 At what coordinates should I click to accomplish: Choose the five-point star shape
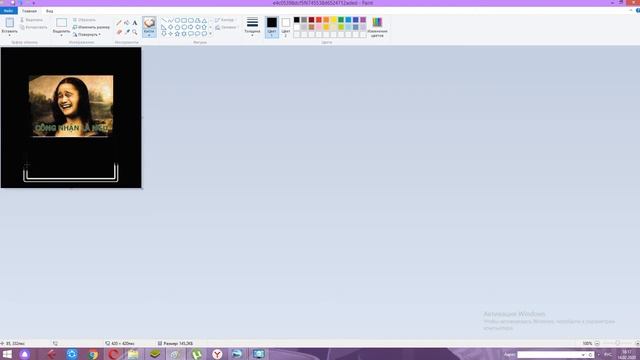(177, 34)
